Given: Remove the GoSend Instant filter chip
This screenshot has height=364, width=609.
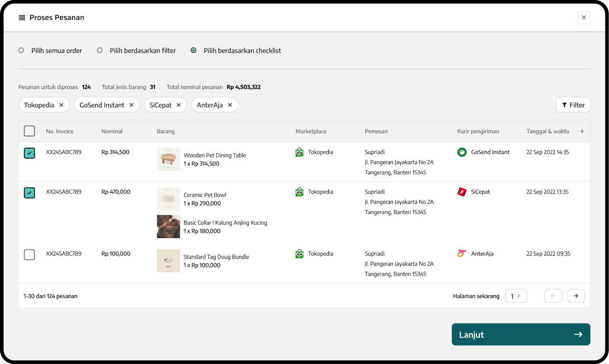Looking at the screenshot, I should pyautogui.click(x=131, y=105).
